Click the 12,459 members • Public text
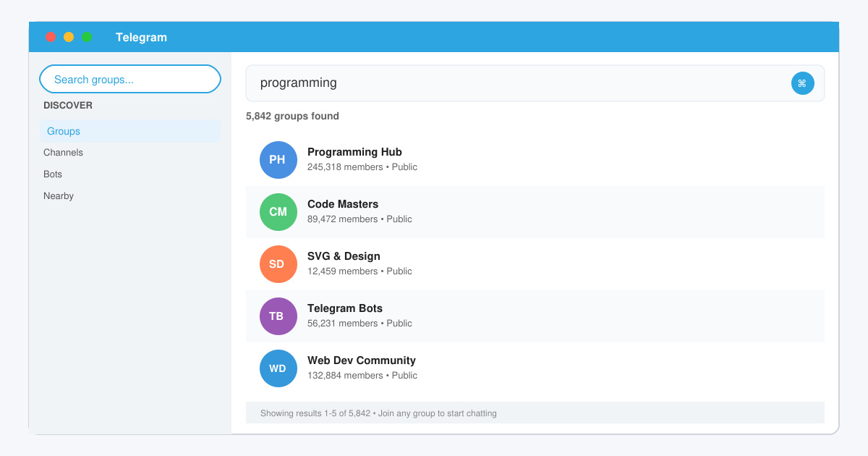The image size is (868, 456). tap(359, 271)
